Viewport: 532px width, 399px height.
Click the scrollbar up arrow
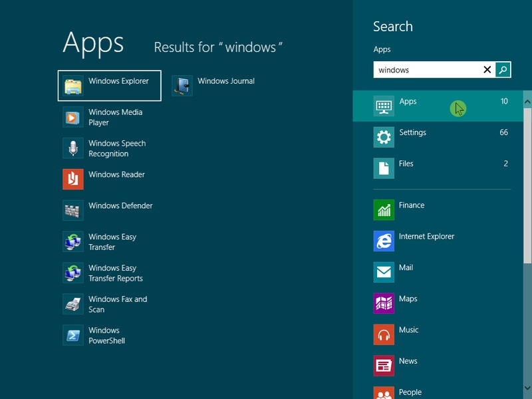[527, 101]
